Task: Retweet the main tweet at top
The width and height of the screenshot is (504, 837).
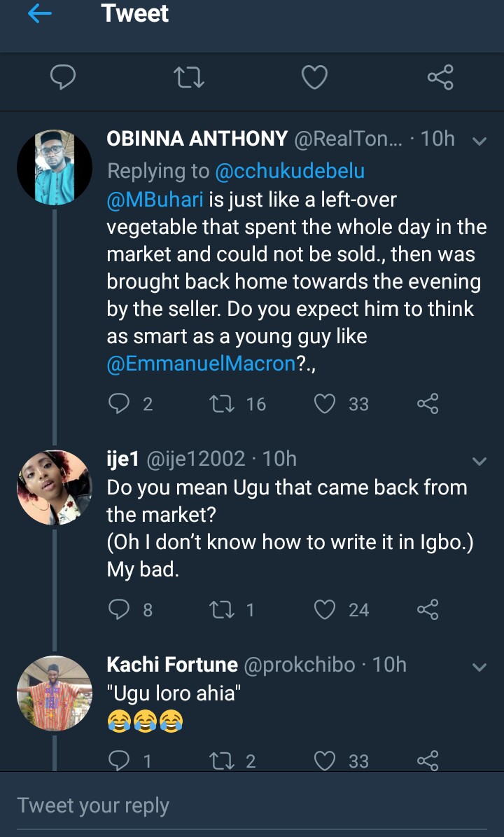Action: click(x=189, y=77)
